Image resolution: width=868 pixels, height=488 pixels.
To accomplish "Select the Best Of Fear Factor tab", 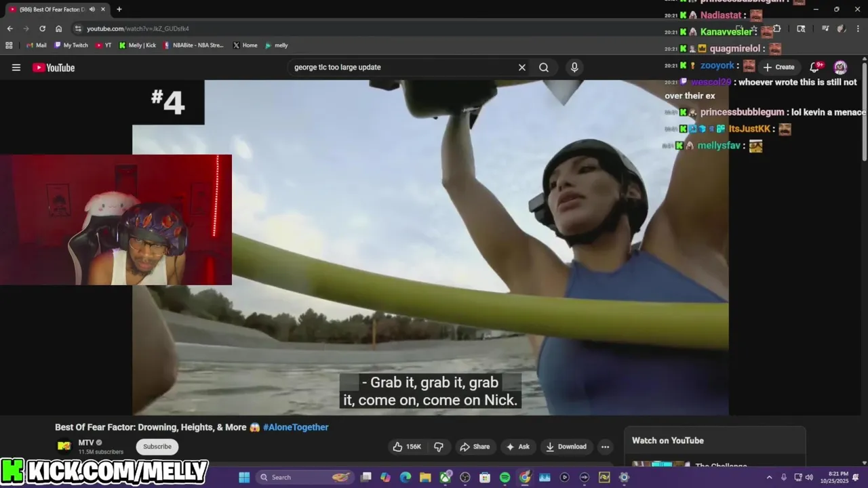I will (x=57, y=9).
